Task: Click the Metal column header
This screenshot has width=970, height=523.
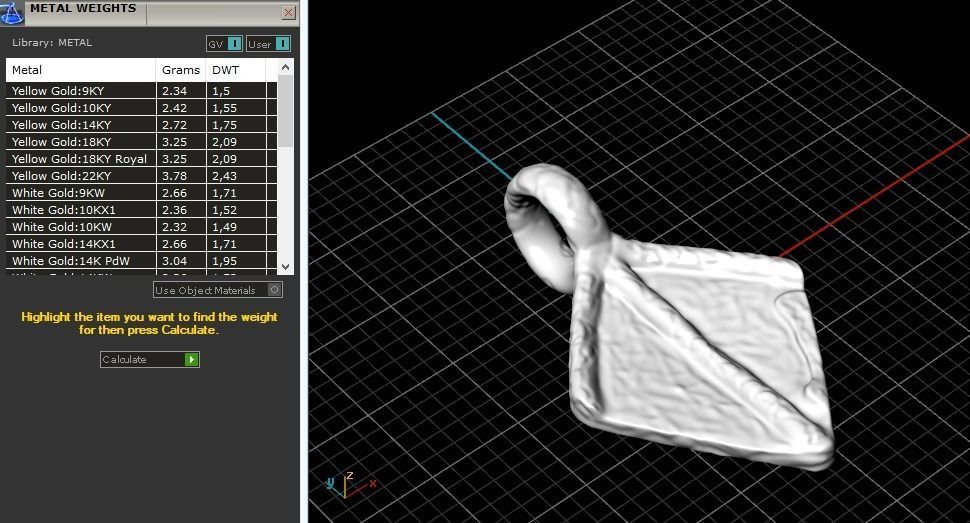Action: click(80, 70)
